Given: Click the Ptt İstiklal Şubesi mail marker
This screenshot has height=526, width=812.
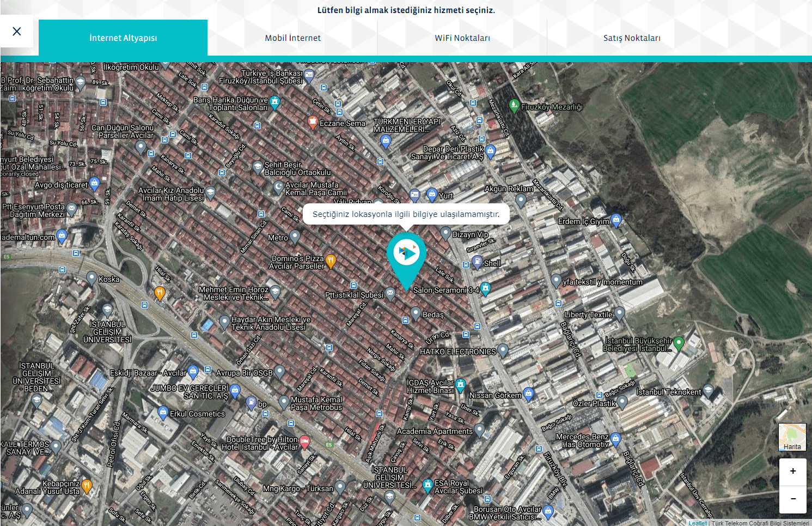Looking at the screenshot, I should pyautogui.click(x=390, y=293).
